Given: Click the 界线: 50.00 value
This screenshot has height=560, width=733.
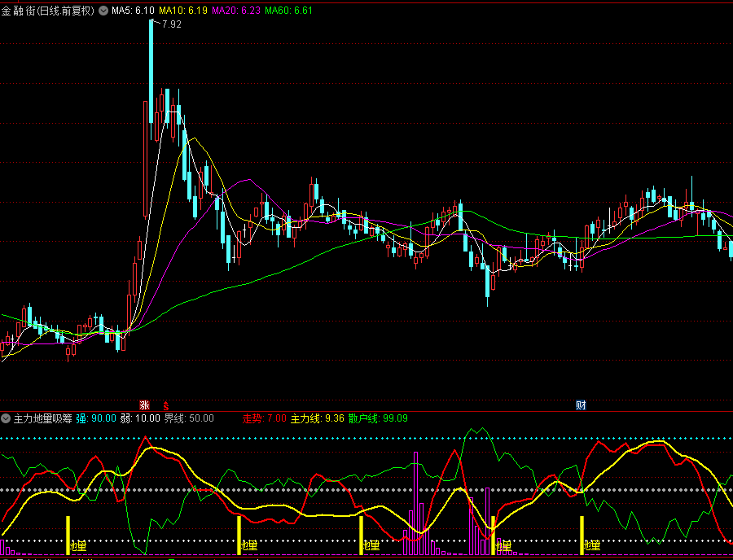Looking at the screenshot, I should (x=189, y=418).
